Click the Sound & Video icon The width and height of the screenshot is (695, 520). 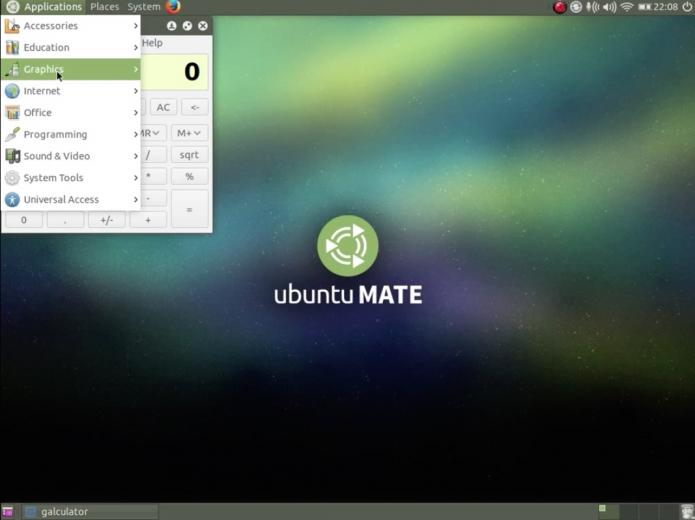point(12,156)
